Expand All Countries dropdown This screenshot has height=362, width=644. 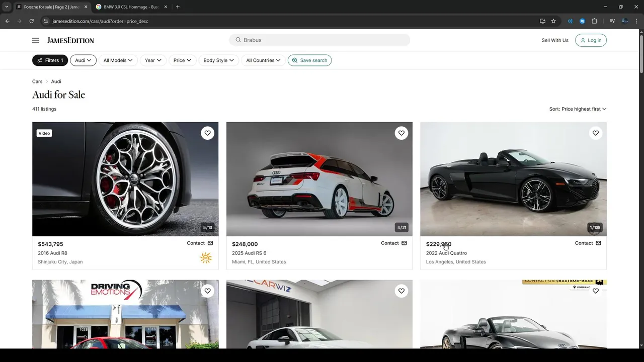[x=263, y=60]
